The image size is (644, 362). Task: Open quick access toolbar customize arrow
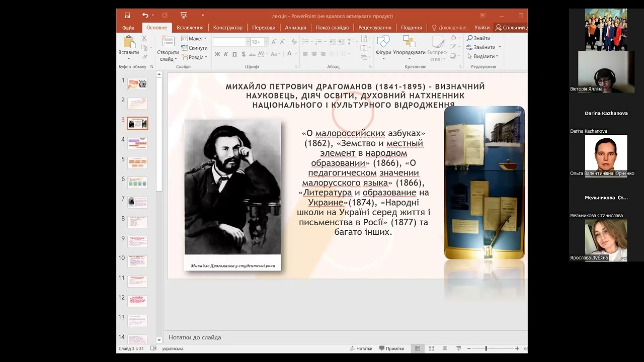203,16
